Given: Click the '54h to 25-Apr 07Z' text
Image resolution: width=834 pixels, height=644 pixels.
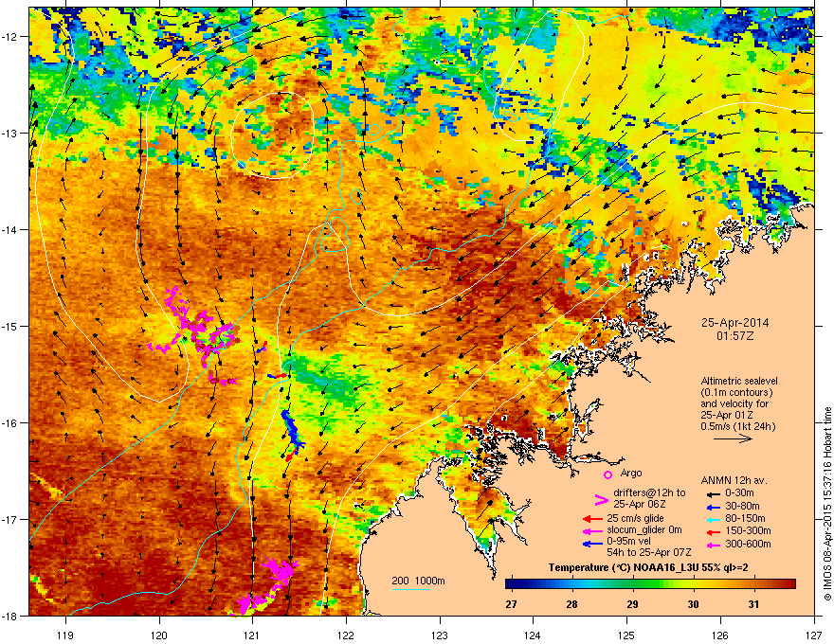Looking at the screenshot, I should click(x=648, y=552).
